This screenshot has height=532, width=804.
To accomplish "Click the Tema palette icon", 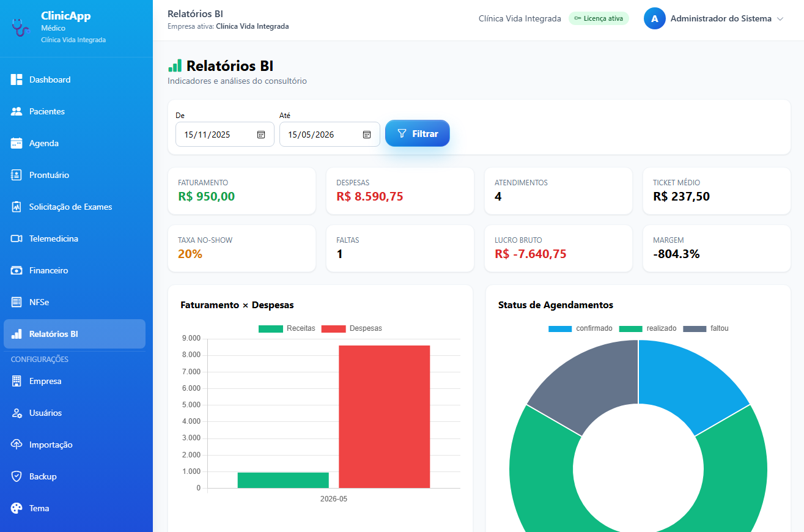I will pos(17,508).
